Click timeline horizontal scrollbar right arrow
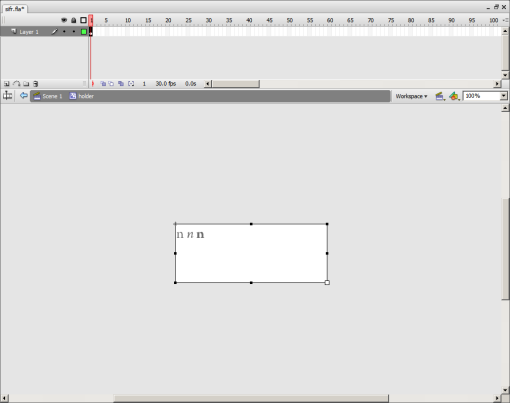Screen dimensions: 510x403 point(497,84)
